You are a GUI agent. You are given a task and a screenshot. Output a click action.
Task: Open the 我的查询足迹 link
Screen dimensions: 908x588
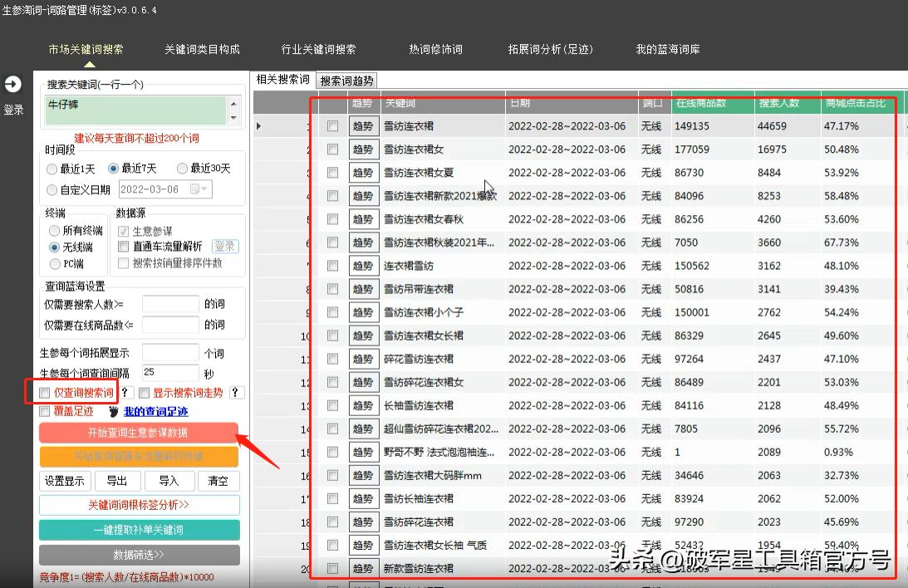pyautogui.click(x=155, y=411)
